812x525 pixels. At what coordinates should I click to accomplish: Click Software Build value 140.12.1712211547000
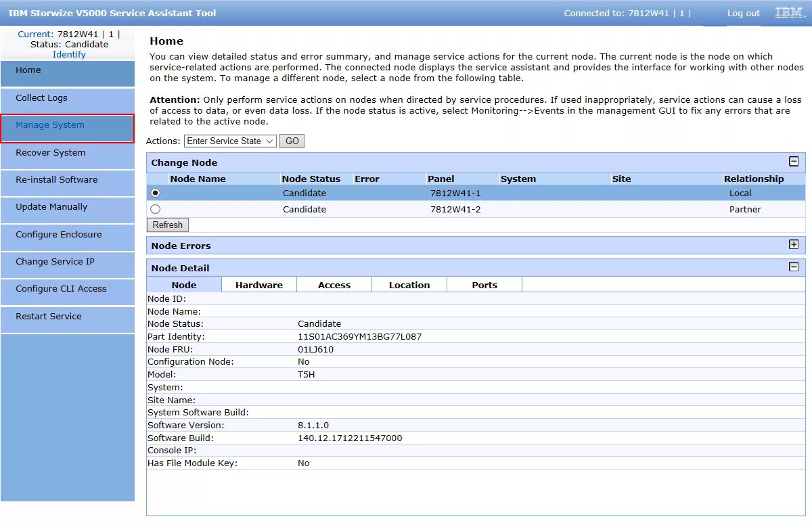point(350,438)
